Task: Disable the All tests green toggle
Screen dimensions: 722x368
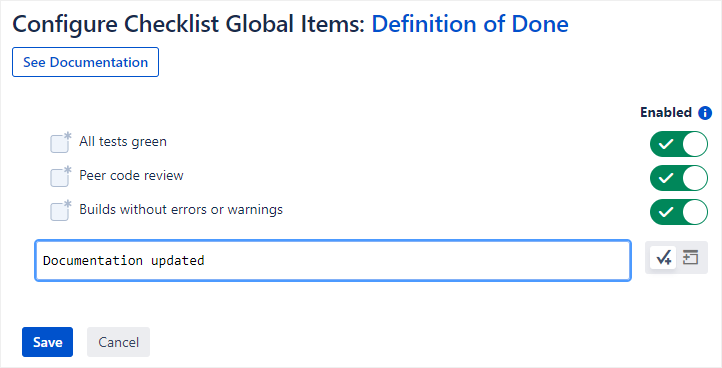Action: coord(679,144)
